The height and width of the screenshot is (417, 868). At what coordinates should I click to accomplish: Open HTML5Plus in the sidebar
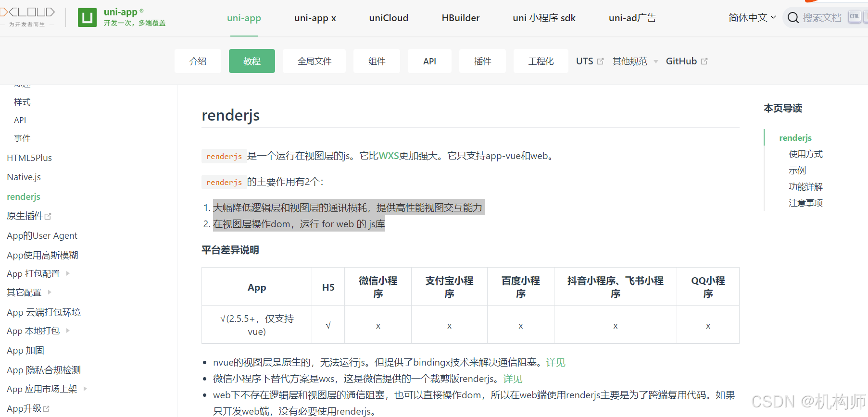[29, 158]
